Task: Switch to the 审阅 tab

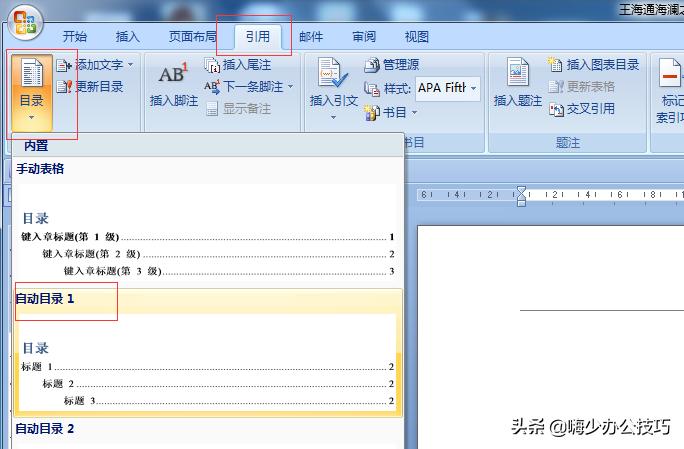Action: (364, 37)
